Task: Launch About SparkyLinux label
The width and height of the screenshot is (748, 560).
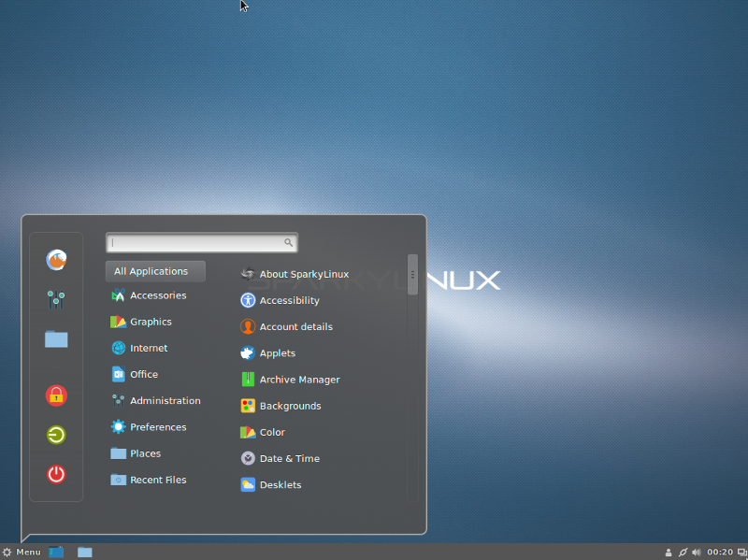Action: (x=304, y=274)
